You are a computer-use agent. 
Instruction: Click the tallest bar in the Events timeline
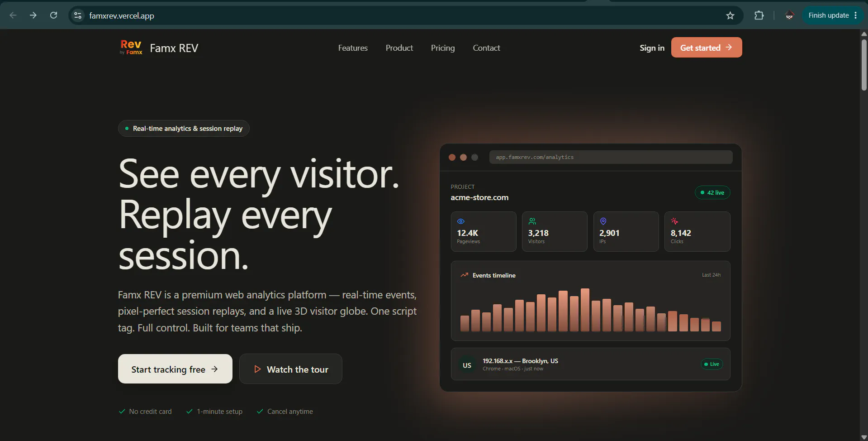tap(585, 310)
